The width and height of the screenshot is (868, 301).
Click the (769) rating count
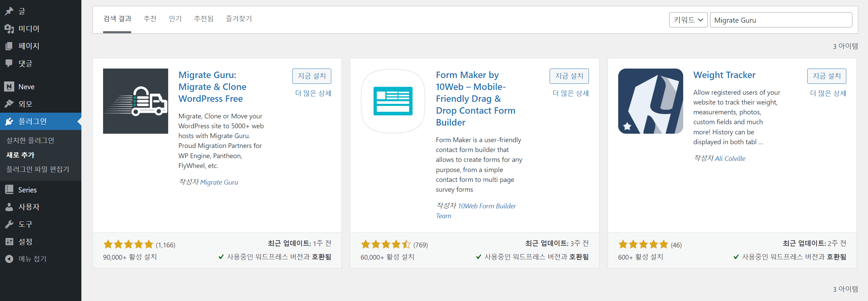(420, 245)
